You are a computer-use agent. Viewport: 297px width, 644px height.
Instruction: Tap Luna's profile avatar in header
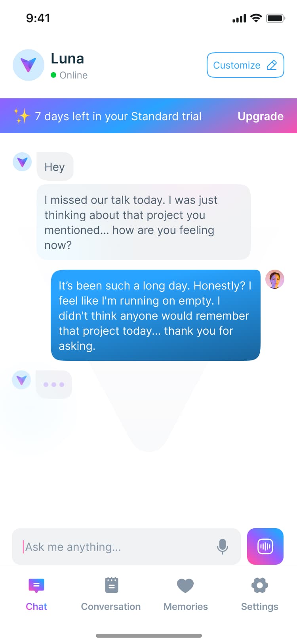click(x=28, y=65)
